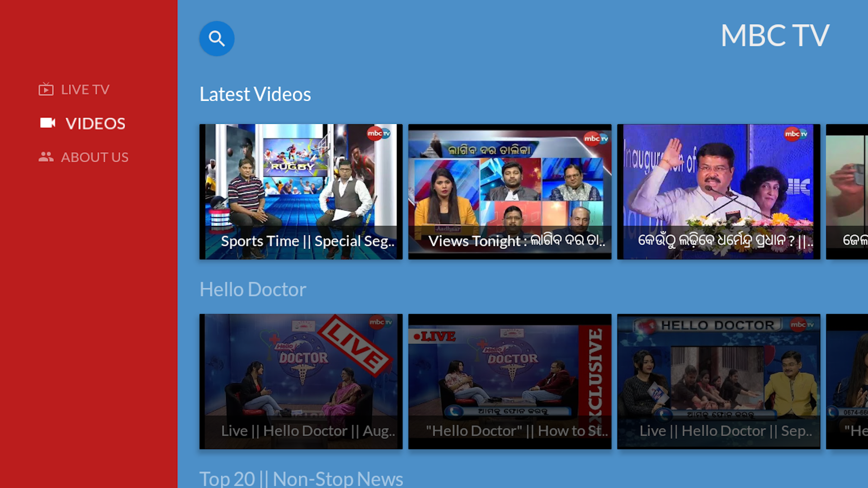This screenshot has height=488, width=868.
Task: Open partially visible fourth Hello Doctor thumbnail
Action: pos(847,381)
